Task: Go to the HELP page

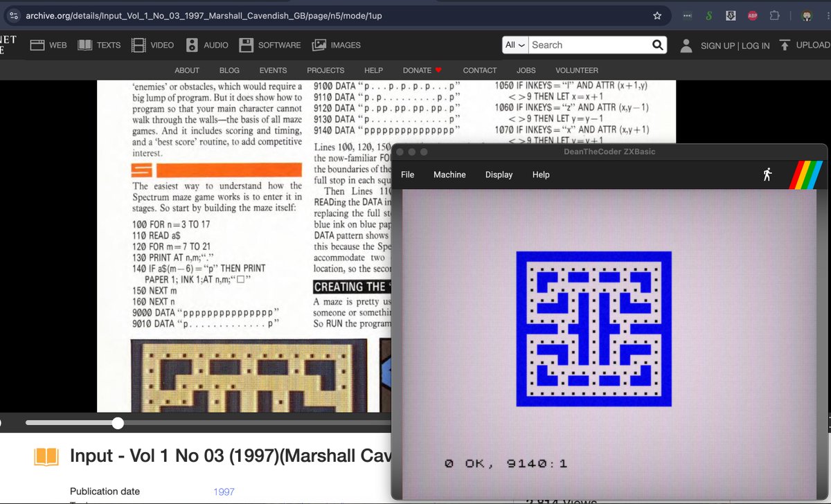Action: point(373,71)
